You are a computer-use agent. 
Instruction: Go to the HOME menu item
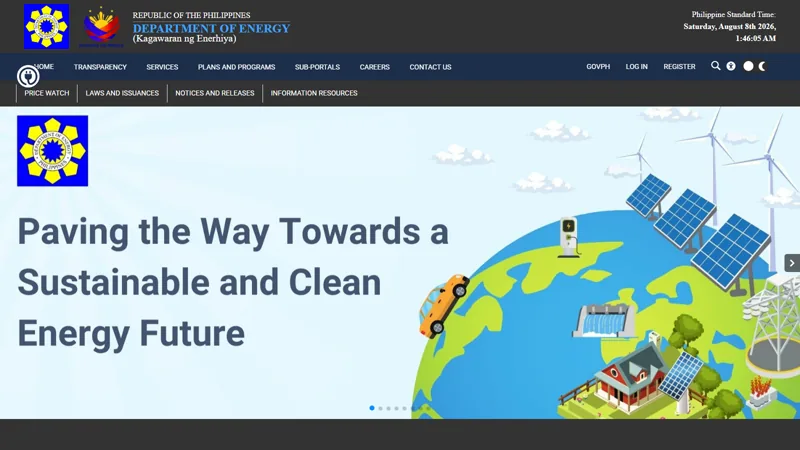click(45, 66)
